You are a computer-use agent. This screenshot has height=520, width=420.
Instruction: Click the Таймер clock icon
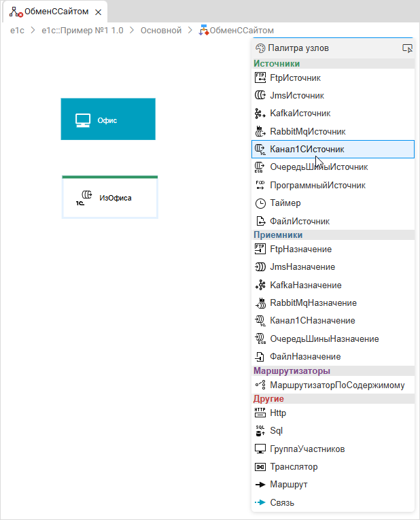pyautogui.click(x=260, y=203)
